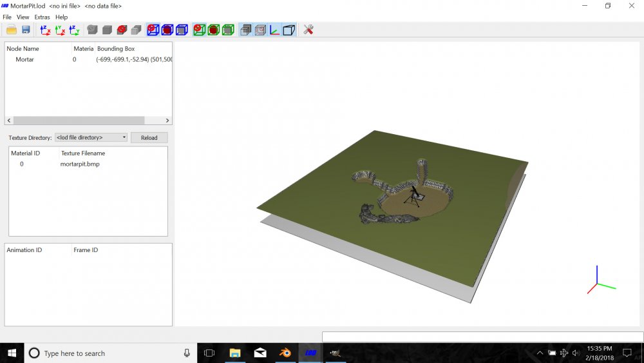Open the Texture Directory dropdown
The height and width of the screenshot is (363, 644).
tap(91, 137)
